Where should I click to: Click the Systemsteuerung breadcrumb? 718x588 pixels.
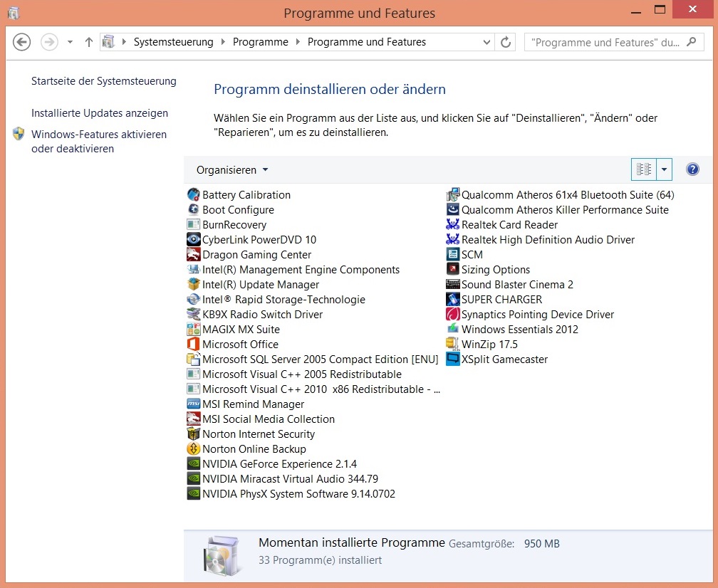click(x=174, y=42)
